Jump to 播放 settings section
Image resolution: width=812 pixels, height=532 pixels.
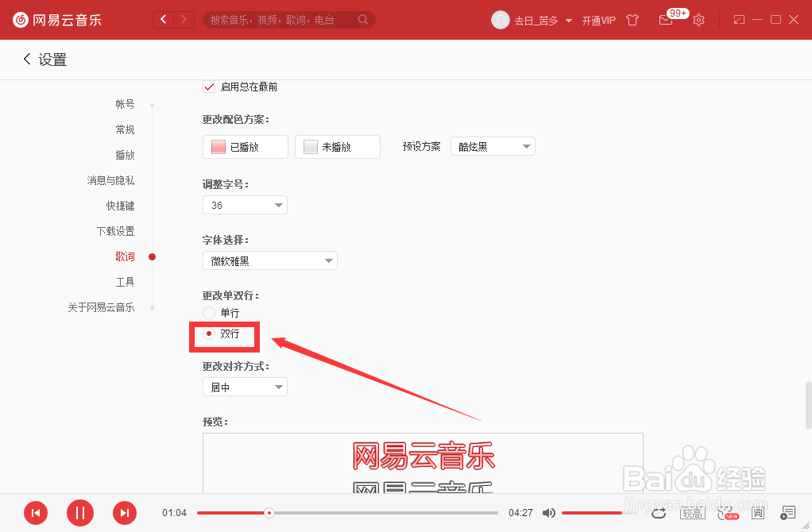point(125,155)
